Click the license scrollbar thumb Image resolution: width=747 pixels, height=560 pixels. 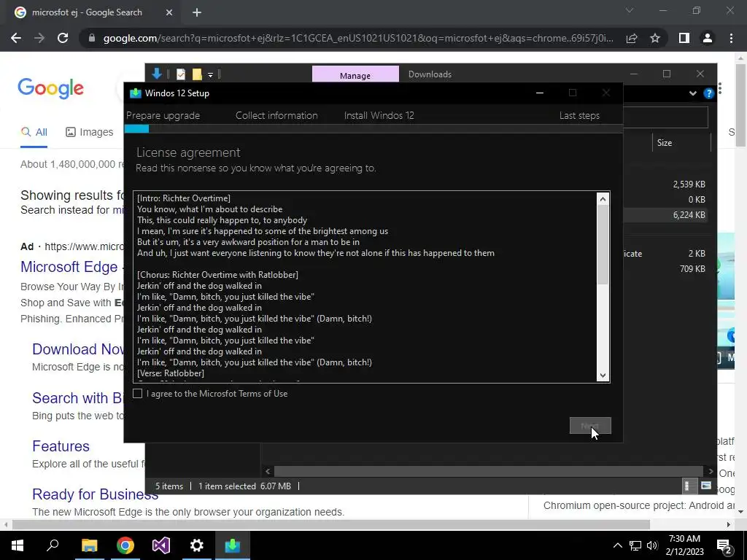pyautogui.click(x=603, y=245)
